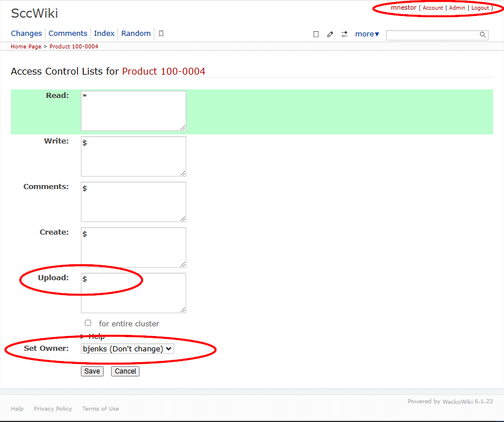Open the Changes tab
This screenshot has width=504, height=422.
click(x=26, y=34)
